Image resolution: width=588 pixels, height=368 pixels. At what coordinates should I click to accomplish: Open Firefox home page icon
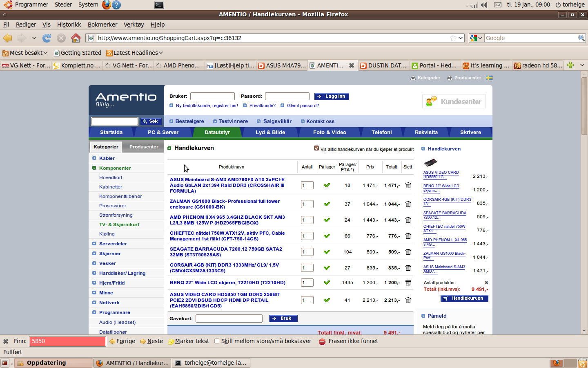[x=76, y=38]
